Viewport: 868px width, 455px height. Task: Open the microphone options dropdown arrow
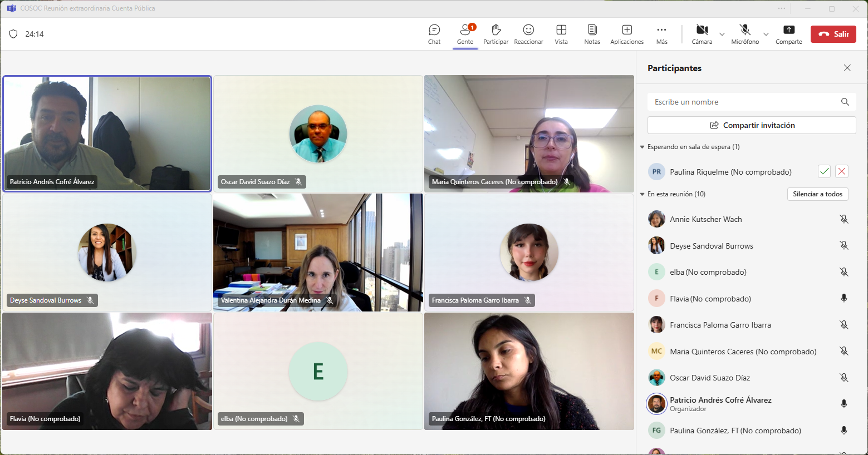pyautogui.click(x=766, y=34)
